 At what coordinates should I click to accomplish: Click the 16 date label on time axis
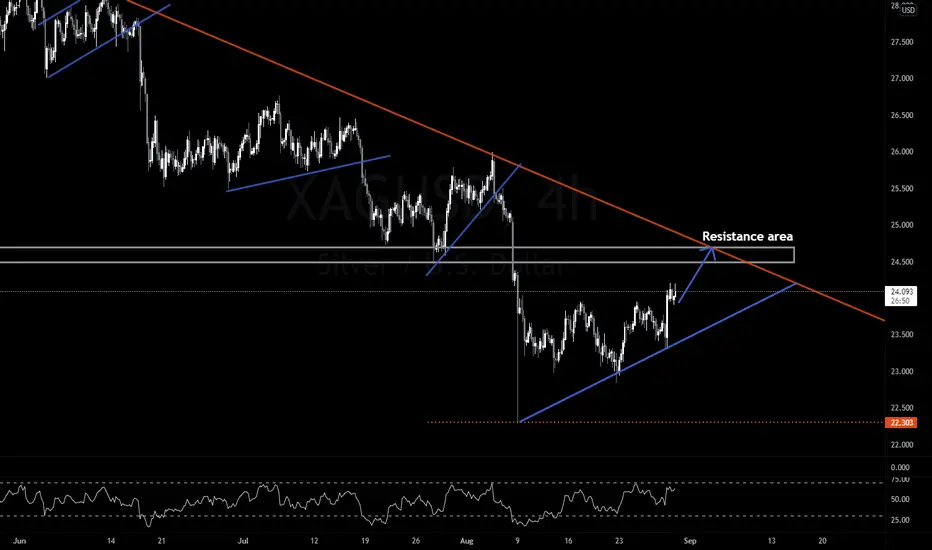click(568, 541)
